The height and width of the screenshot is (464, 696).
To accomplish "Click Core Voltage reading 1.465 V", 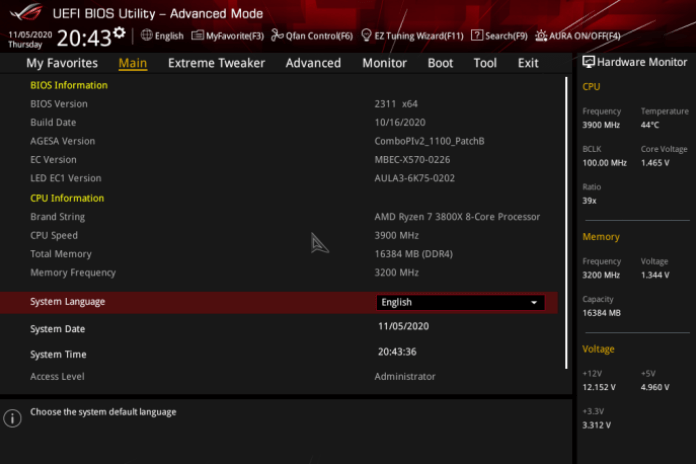I will (655, 163).
